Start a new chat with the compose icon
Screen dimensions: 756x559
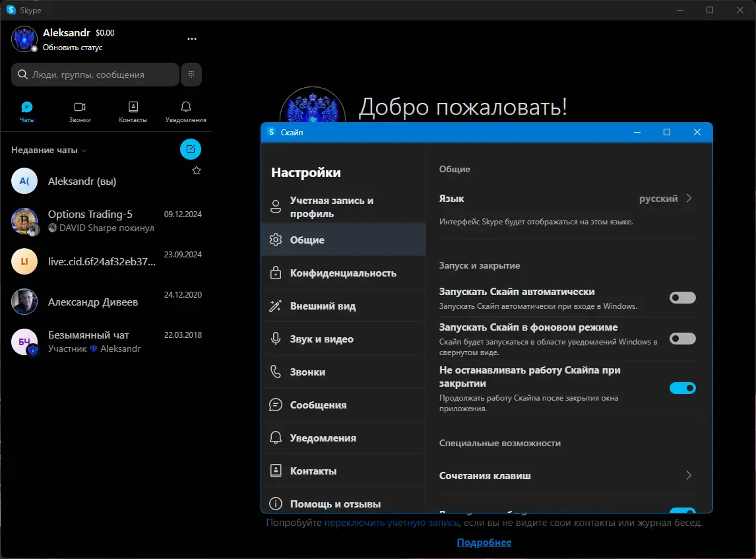(x=191, y=149)
